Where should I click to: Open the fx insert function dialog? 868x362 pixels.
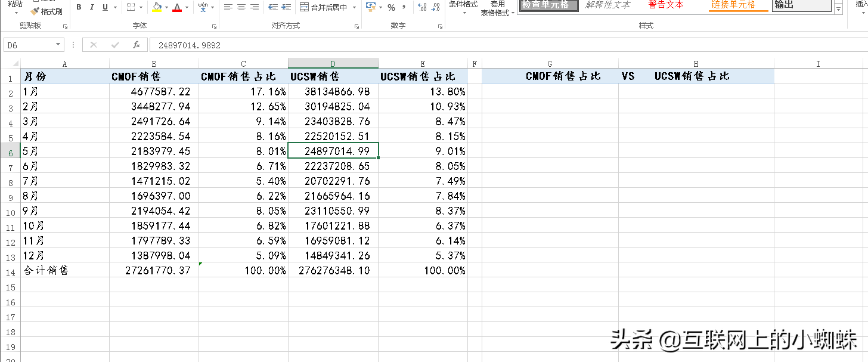click(x=137, y=45)
